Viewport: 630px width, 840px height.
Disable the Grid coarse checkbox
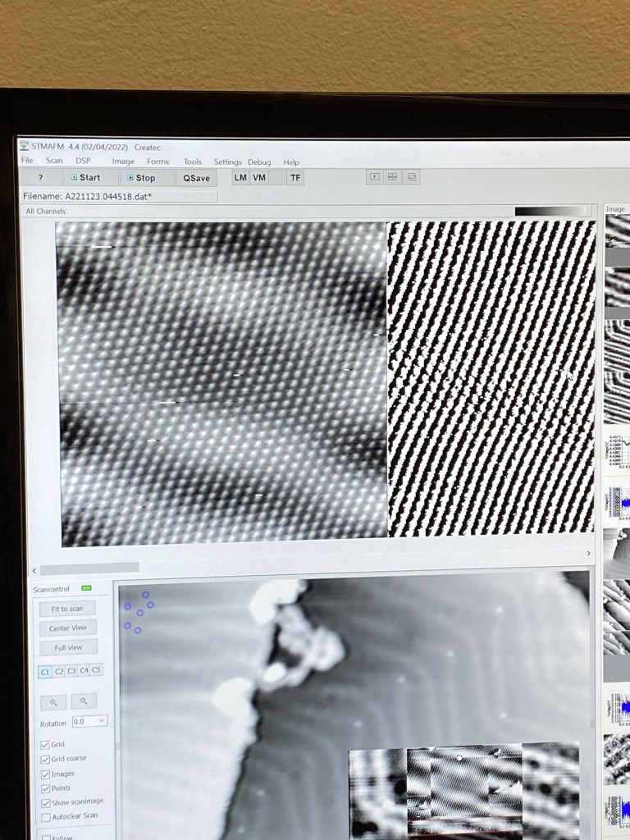tap(45, 759)
